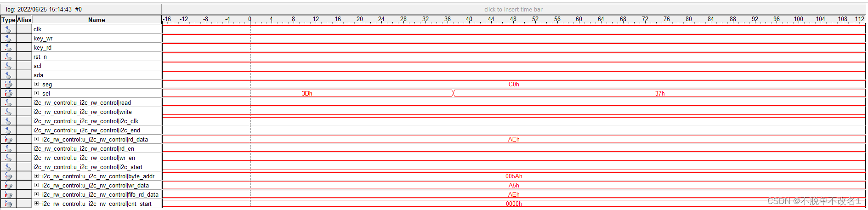The width and height of the screenshot is (868, 210).
Task: Click the seg output bus type icon
Action: (8, 84)
